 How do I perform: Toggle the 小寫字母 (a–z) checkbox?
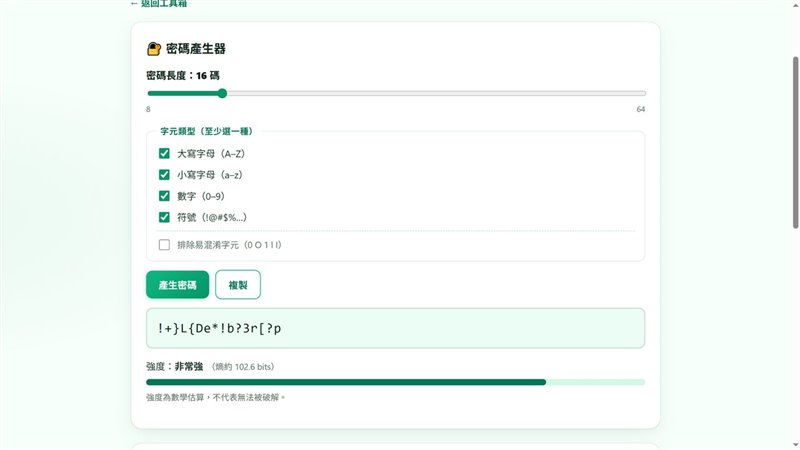point(164,175)
